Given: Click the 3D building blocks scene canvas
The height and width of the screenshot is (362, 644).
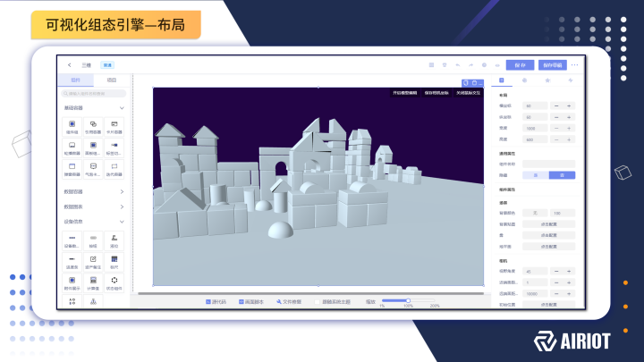Looking at the screenshot, I should [318, 187].
